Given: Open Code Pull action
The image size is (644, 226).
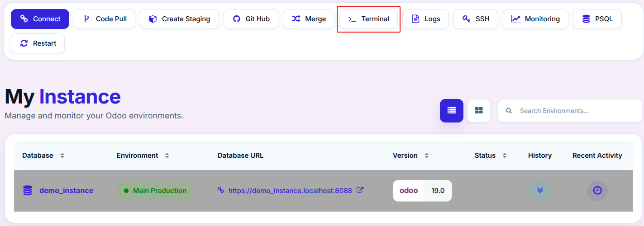Looking at the screenshot, I should click(x=105, y=19).
